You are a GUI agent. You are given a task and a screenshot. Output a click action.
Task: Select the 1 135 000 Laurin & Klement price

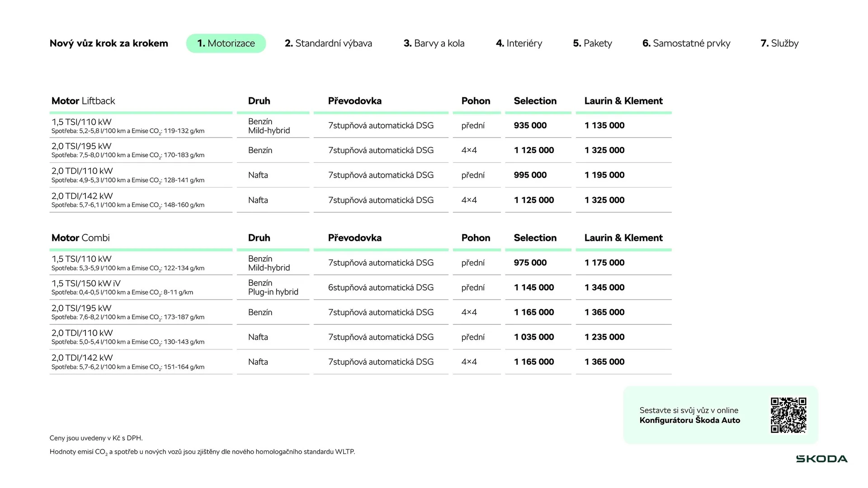(x=604, y=126)
